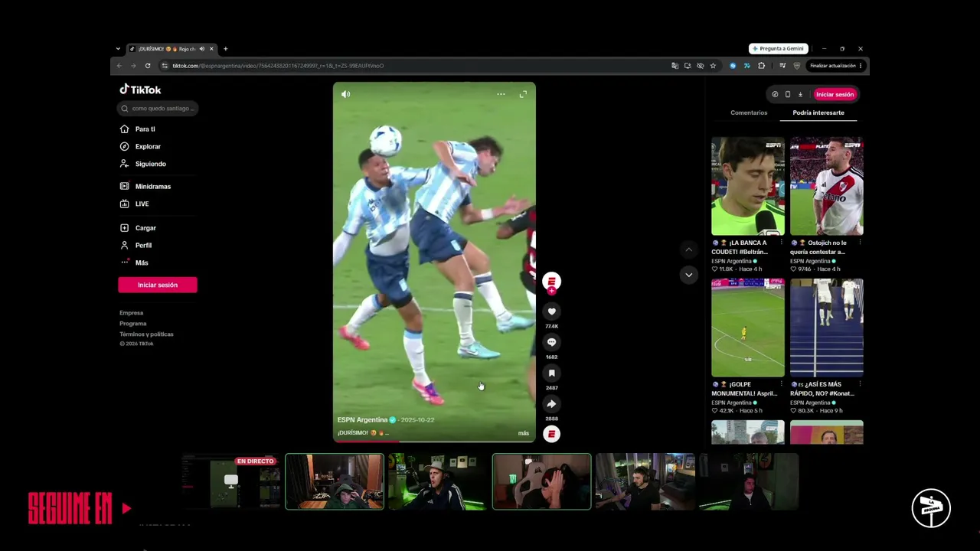Expand the caption with the más link
This screenshot has width=980, height=551.
(x=524, y=433)
